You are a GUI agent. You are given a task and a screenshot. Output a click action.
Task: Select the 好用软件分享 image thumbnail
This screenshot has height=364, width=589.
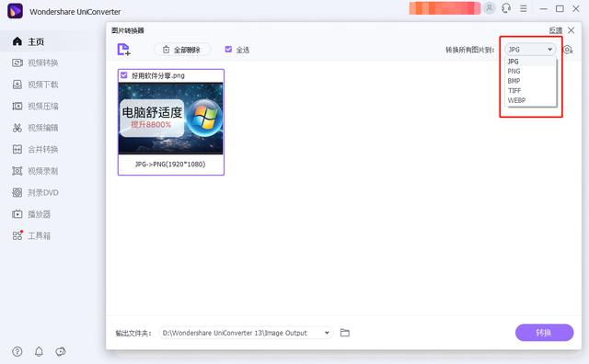point(170,119)
